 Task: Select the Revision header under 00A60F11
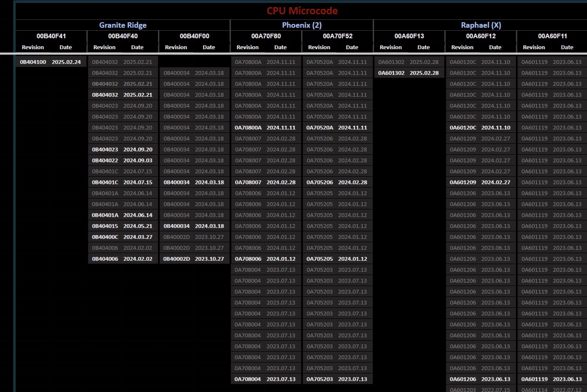click(x=534, y=48)
